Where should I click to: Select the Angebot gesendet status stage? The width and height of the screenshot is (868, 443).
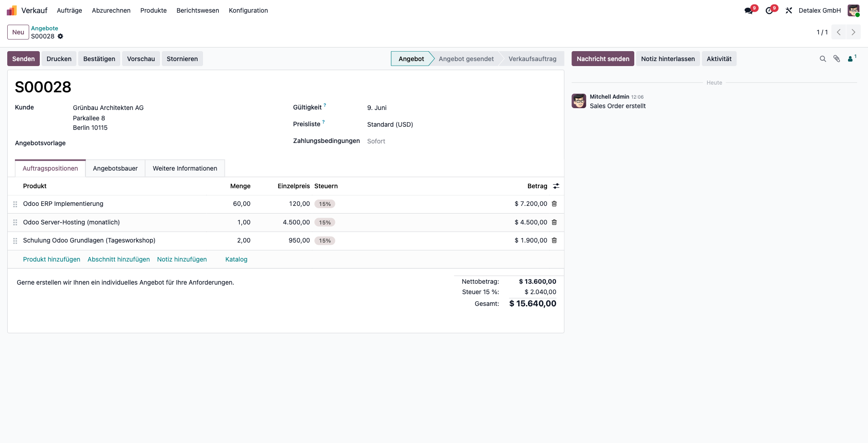[466, 59]
